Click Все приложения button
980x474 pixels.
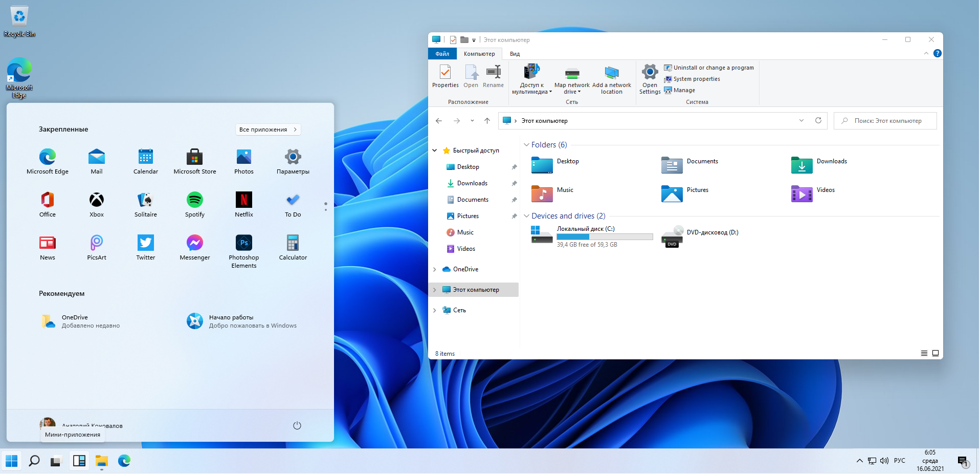[x=268, y=130]
